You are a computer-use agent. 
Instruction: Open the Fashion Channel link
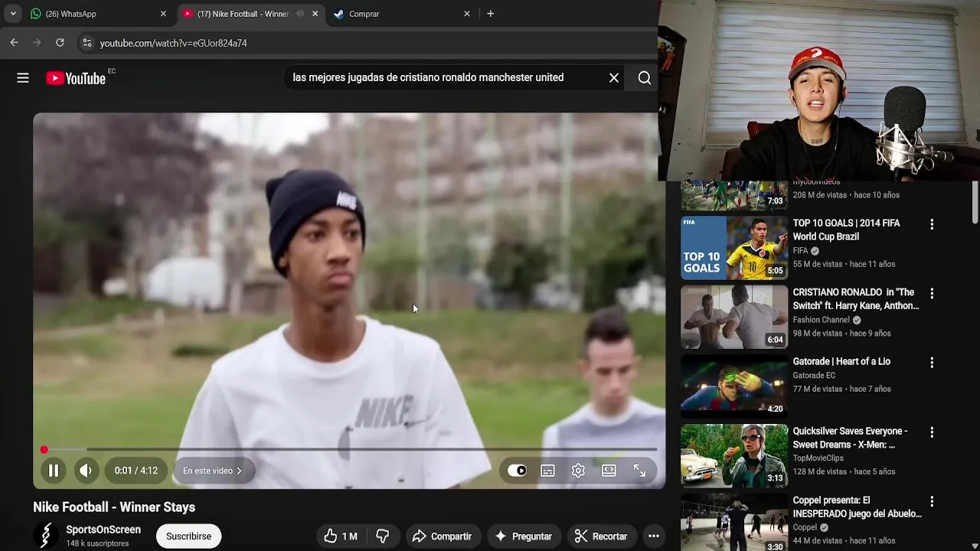coord(821,320)
